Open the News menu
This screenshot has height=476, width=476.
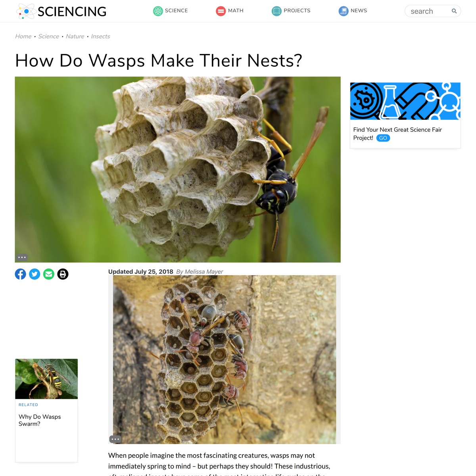click(x=353, y=11)
